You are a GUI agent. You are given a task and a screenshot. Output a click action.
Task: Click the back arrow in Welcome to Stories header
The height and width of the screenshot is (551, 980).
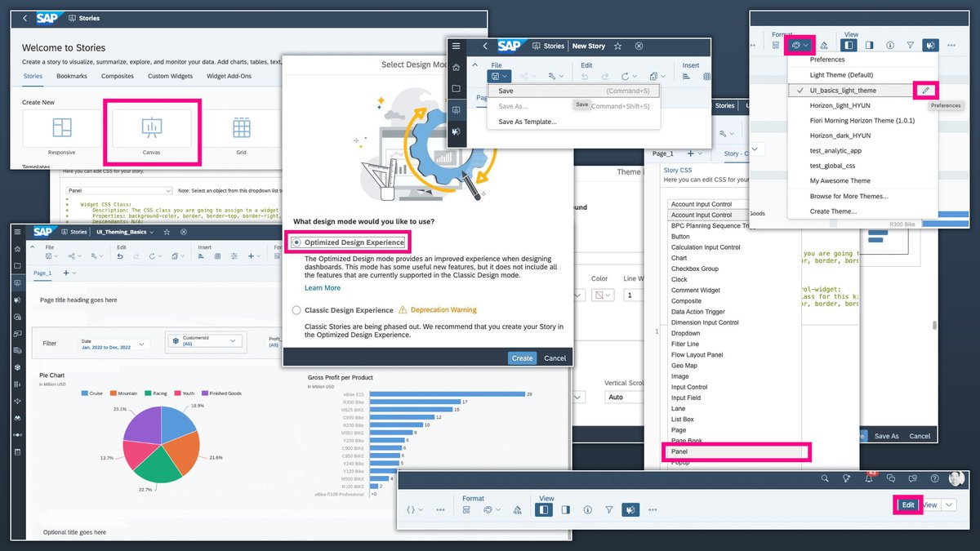24,18
